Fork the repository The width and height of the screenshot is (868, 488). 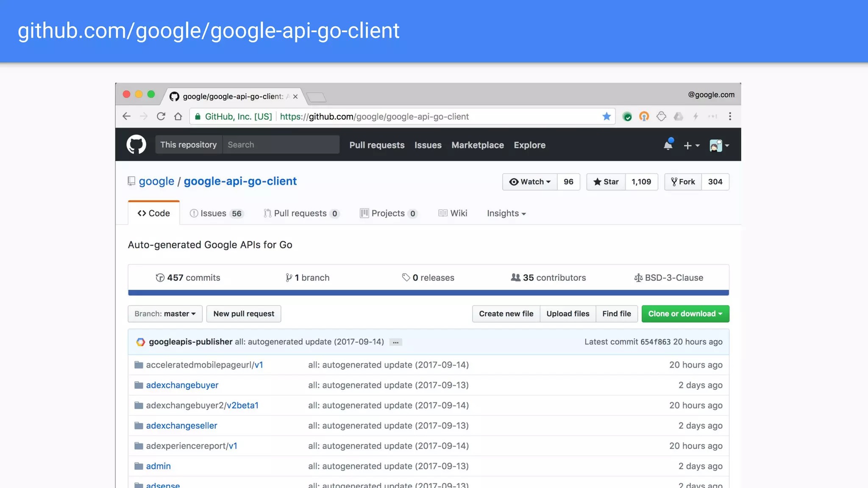[x=683, y=182]
